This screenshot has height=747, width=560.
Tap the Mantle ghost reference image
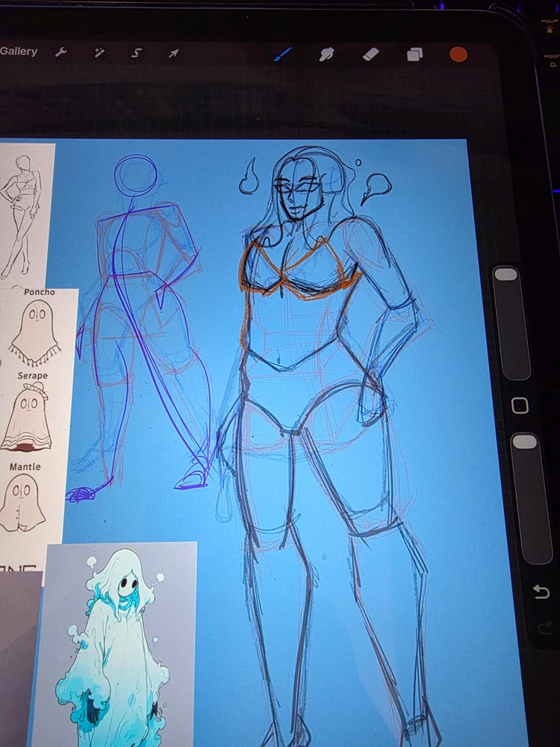click(22, 503)
